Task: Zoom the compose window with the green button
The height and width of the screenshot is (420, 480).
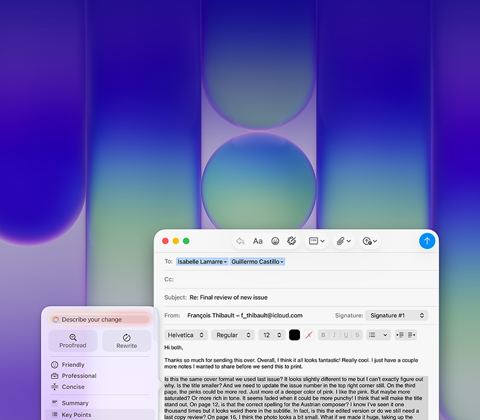Action: pyautogui.click(x=186, y=241)
